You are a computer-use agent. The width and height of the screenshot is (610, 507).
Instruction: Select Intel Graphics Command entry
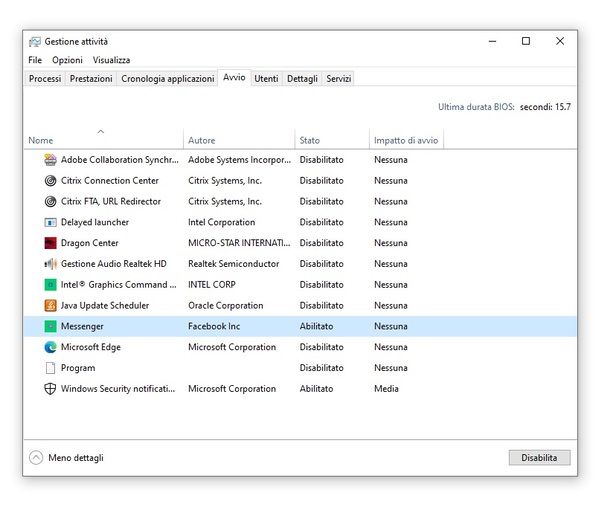tap(118, 284)
